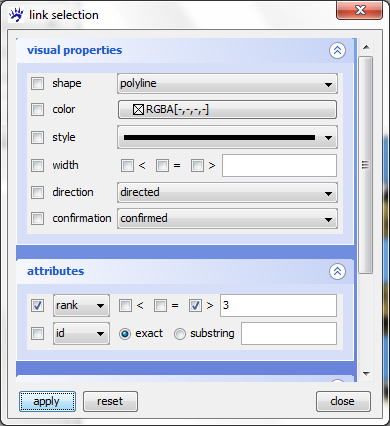Click the scrollbar down arrow
390x426 pixels.
[366, 374]
